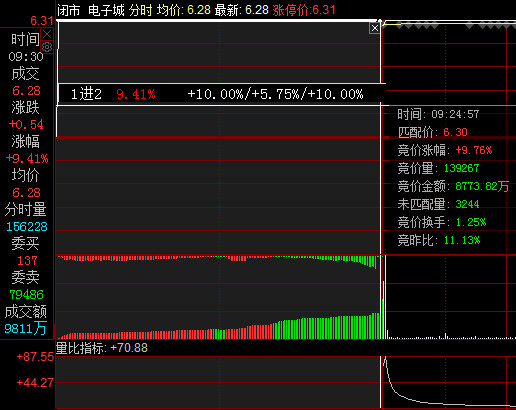
Task: Select the 竞价金额 8773.82万 row
Action: [453, 186]
